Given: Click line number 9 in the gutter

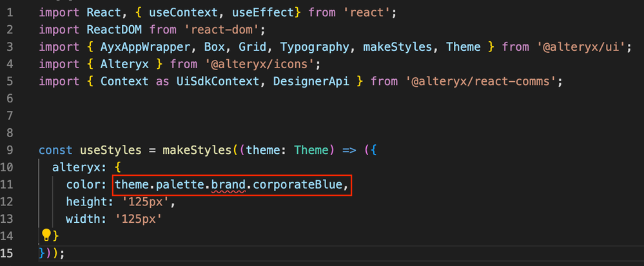Looking at the screenshot, I should click(11, 150).
